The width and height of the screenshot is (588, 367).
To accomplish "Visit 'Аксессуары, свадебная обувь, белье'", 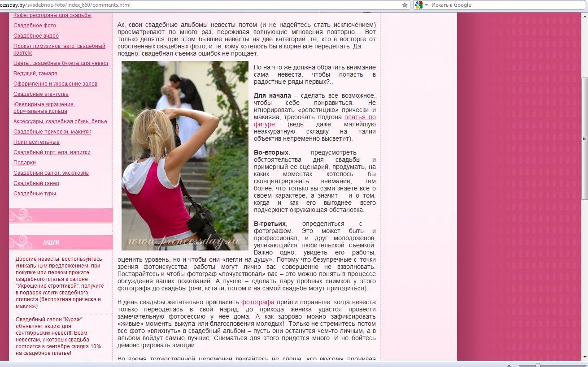I will click(60, 121).
